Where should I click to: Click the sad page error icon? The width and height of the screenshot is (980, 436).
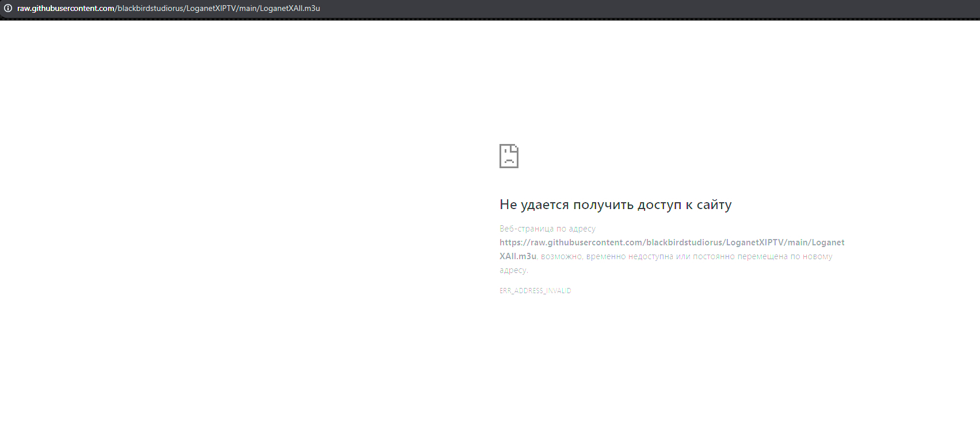tap(509, 156)
